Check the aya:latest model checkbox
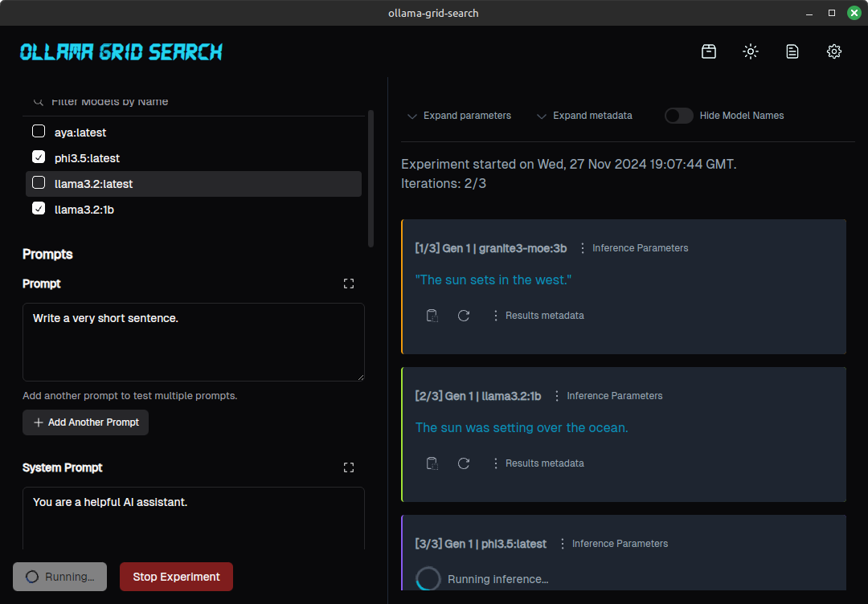868x604 pixels. [x=39, y=131]
